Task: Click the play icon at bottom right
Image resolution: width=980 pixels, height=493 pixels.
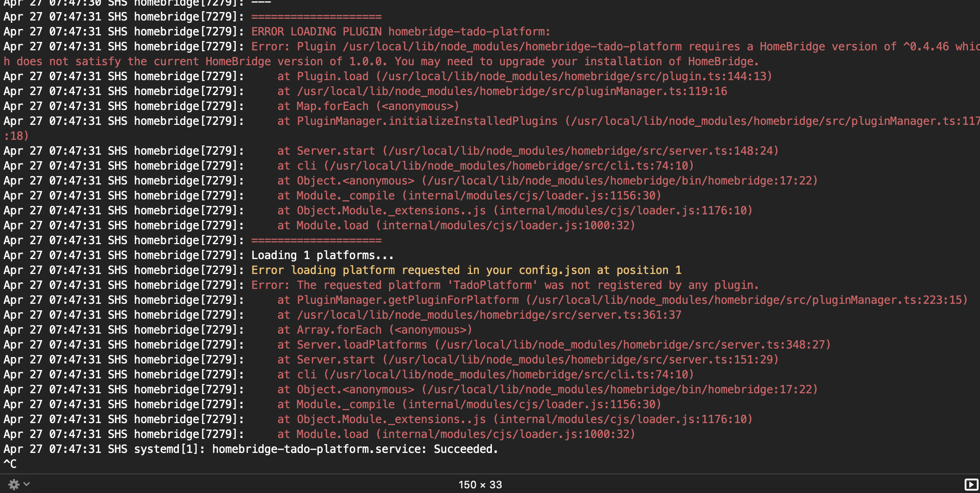Action: [x=971, y=485]
